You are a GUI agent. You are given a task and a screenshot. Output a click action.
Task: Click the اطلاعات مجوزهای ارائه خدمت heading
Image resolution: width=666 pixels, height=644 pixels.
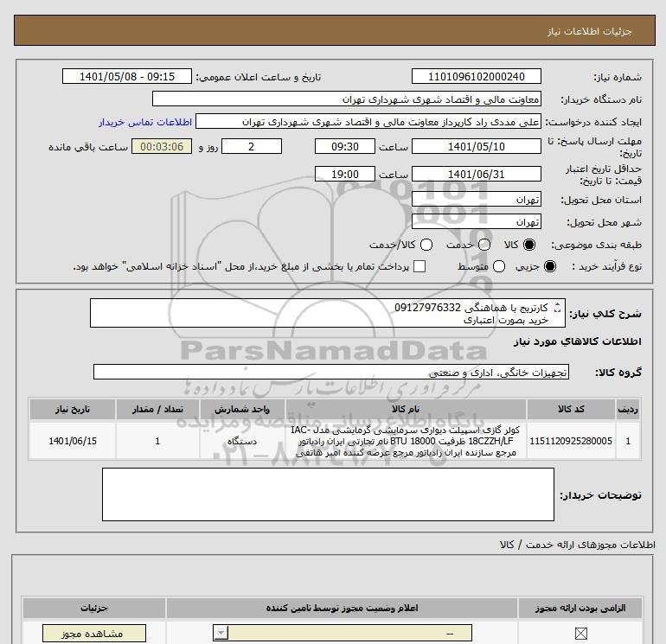pos(577,545)
